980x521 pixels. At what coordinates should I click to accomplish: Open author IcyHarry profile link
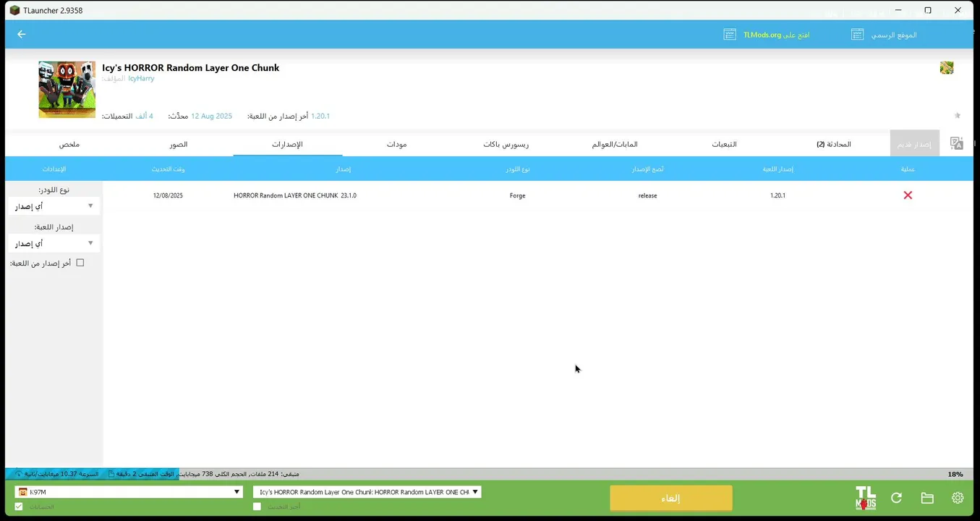(x=141, y=78)
